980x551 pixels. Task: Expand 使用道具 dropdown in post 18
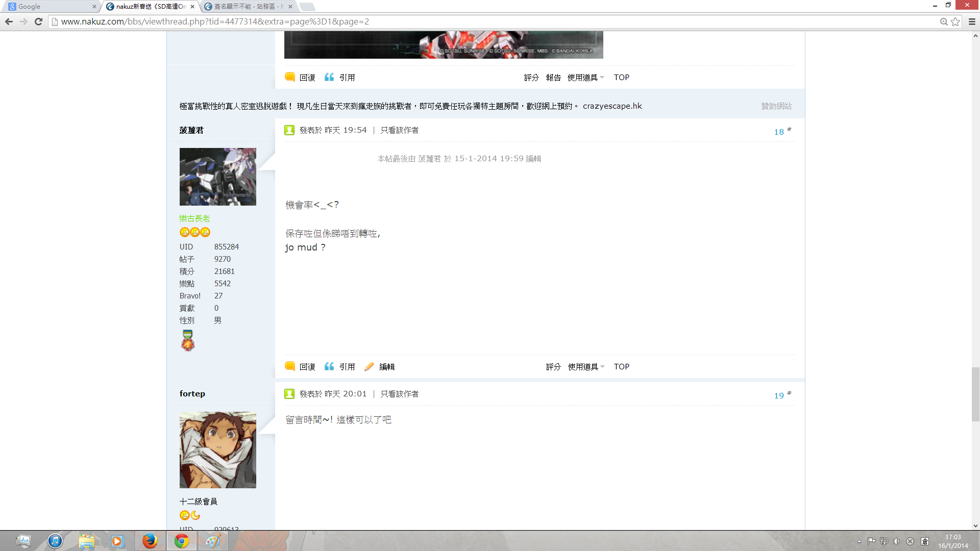coord(586,367)
